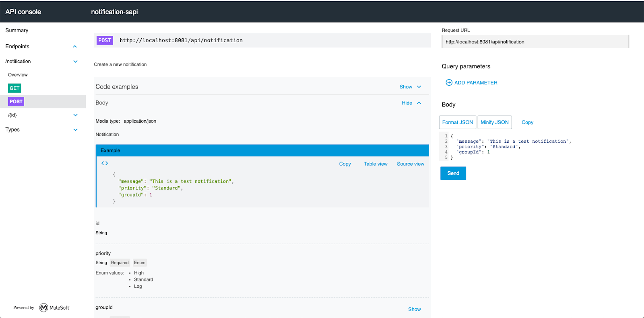The image size is (644, 318).
Task: Open the Overview item under /notification
Action: point(18,75)
